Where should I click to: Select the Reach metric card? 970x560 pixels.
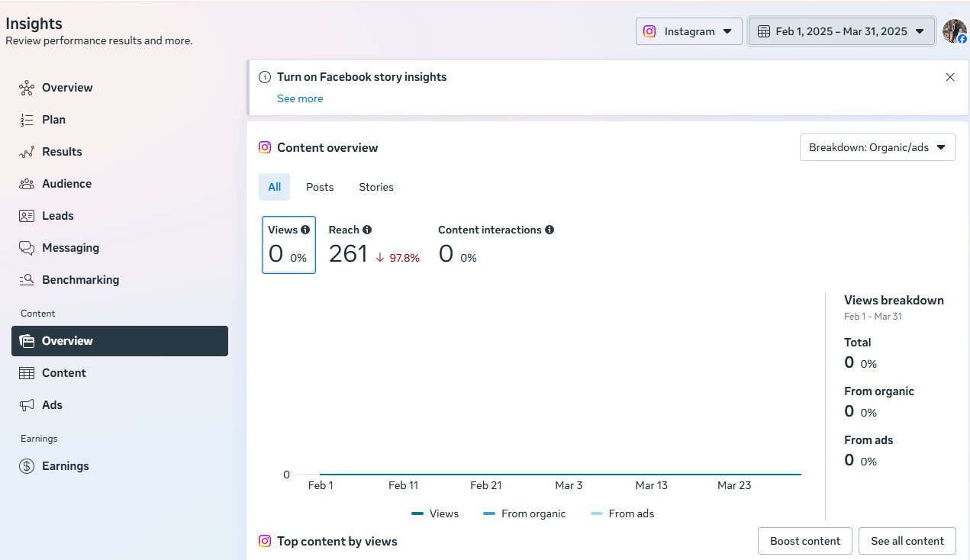[373, 245]
